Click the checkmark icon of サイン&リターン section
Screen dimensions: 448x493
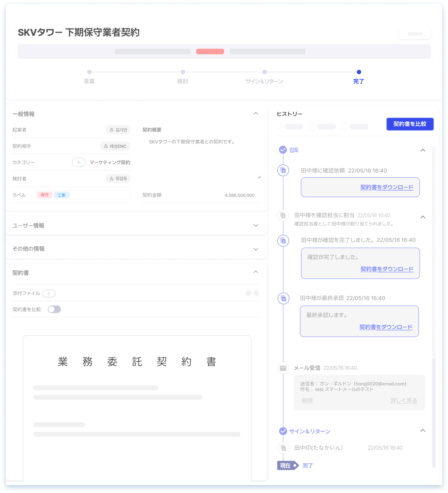click(x=283, y=431)
